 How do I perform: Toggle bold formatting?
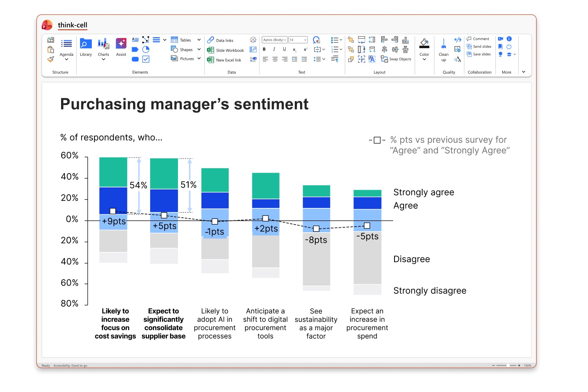[x=264, y=49]
